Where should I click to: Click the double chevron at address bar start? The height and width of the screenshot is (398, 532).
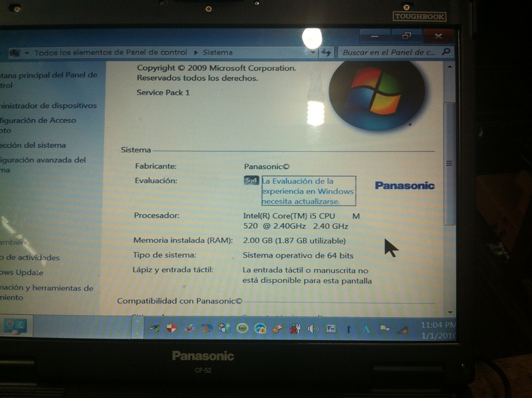[x=27, y=53]
